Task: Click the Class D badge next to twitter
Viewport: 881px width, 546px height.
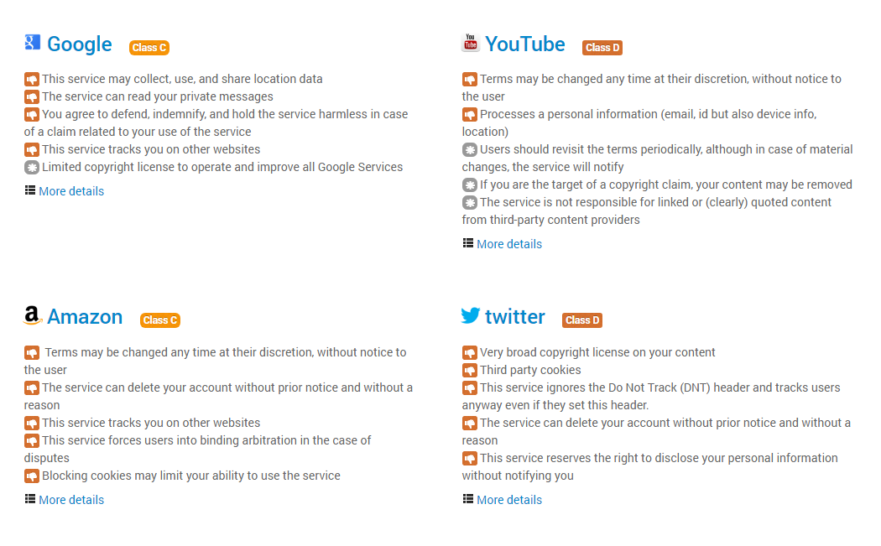Action: click(x=582, y=320)
